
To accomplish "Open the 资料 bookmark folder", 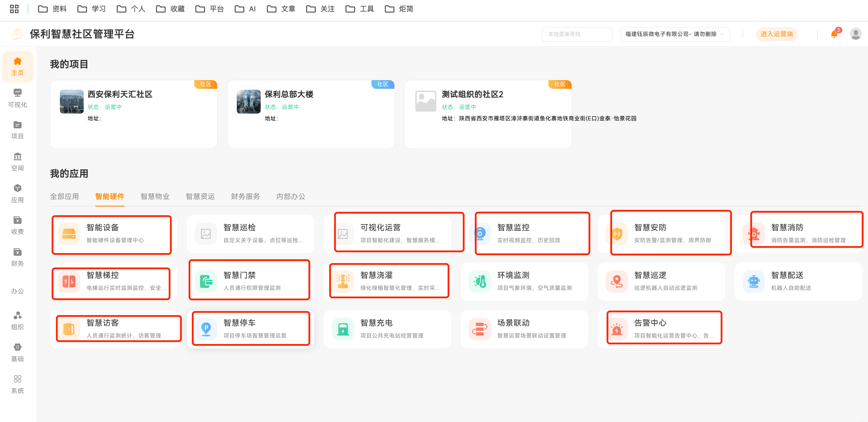I will click(52, 9).
